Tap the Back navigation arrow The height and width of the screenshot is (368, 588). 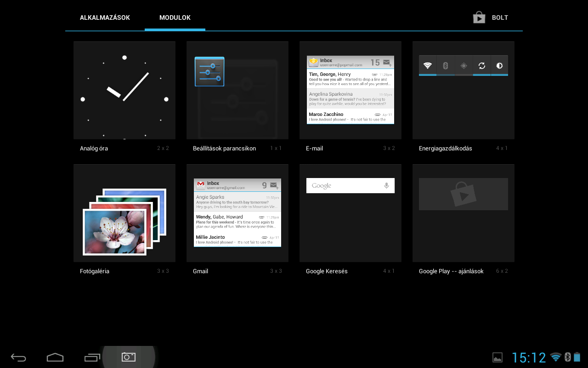(x=18, y=357)
